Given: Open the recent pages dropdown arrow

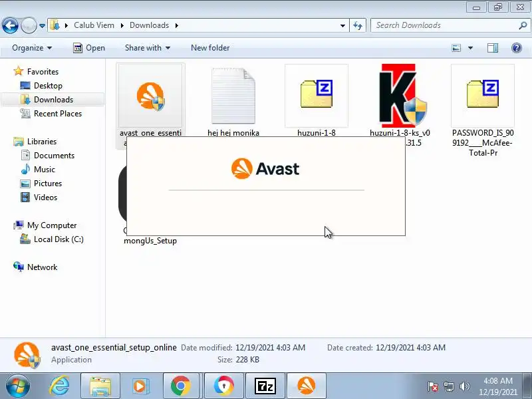Looking at the screenshot, I should (42, 25).
